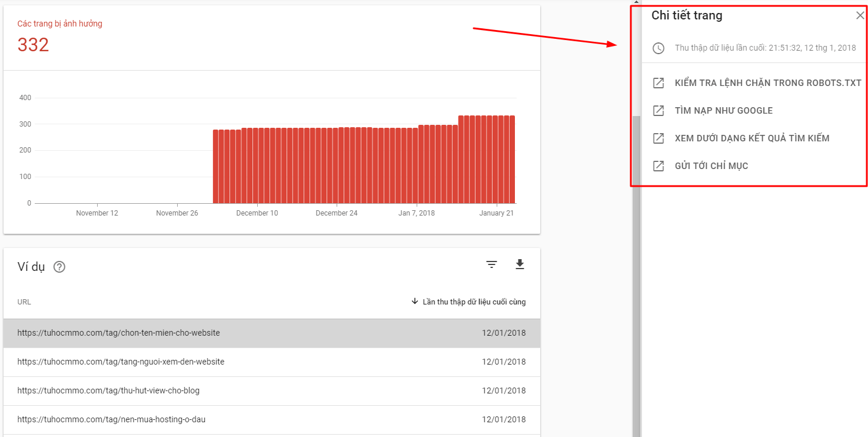Click external-link icon beside TÌM NẠP NHƯ GOOGLE
The width and height of the screenshot is (868, 437).
[658, 110]
